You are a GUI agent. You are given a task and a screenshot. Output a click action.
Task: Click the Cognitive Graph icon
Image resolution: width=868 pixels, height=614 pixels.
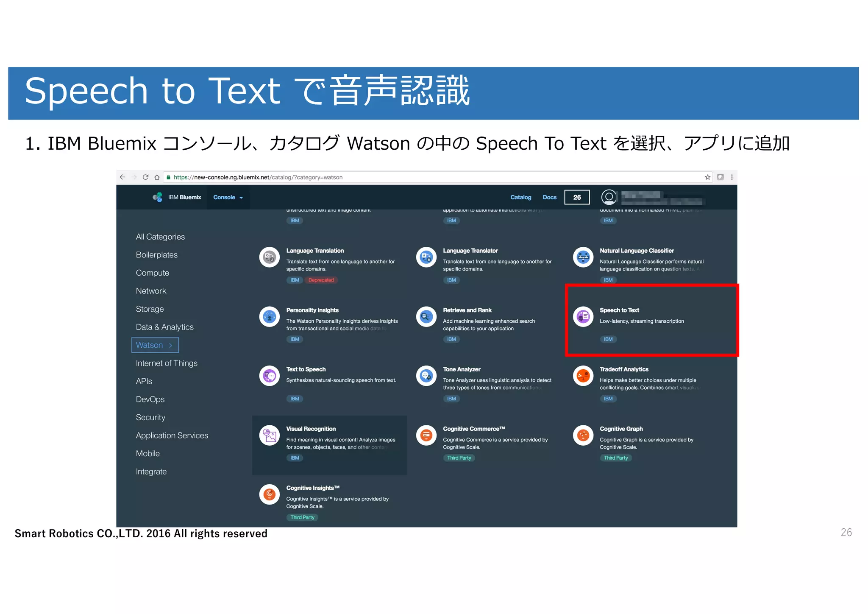coord(583,435)
